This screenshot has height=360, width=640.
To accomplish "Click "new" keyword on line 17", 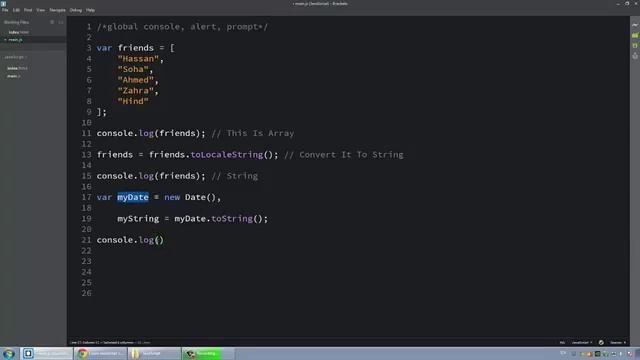I will pyautogui.click(x=172, y=197).
